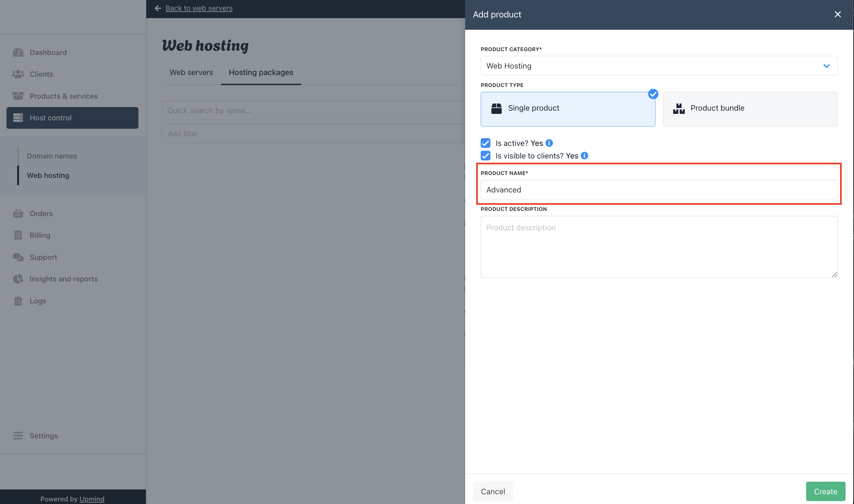Viewport: 854px width, 504px height.
Task: Toggle the Is visible to clients checkbox
Action: tap(485, 156)
